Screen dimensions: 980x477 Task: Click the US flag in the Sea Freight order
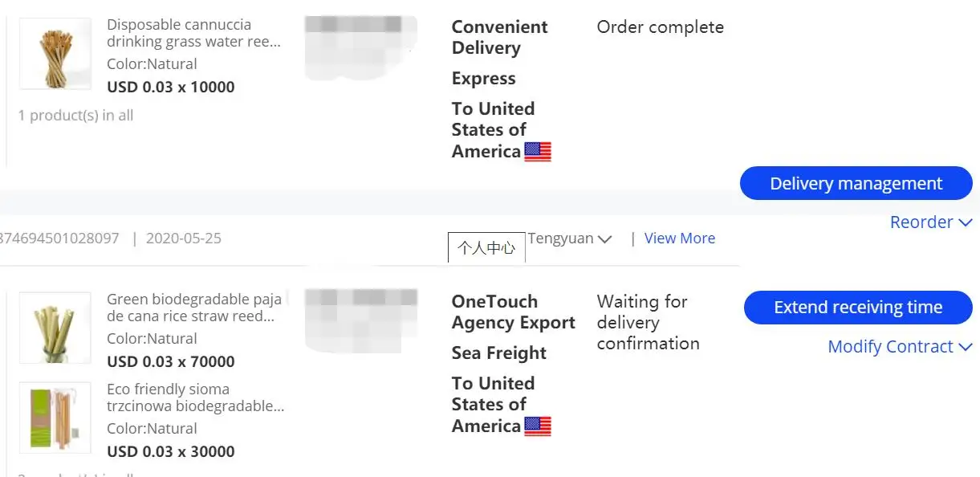click(538, 426)
